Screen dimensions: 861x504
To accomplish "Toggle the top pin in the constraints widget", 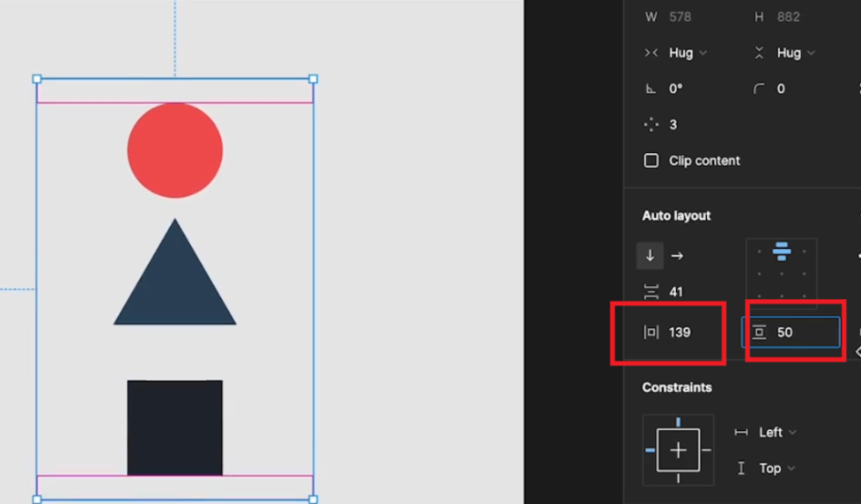I will click(x=678, y=421).
